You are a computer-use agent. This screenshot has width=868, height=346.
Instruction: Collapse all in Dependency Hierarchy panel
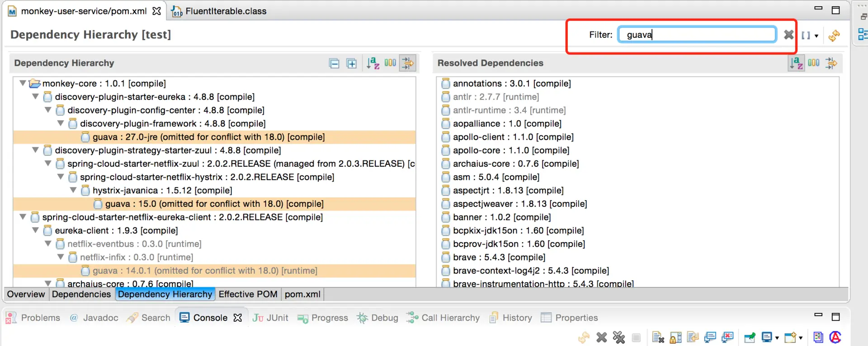click(x=334, y=64)
